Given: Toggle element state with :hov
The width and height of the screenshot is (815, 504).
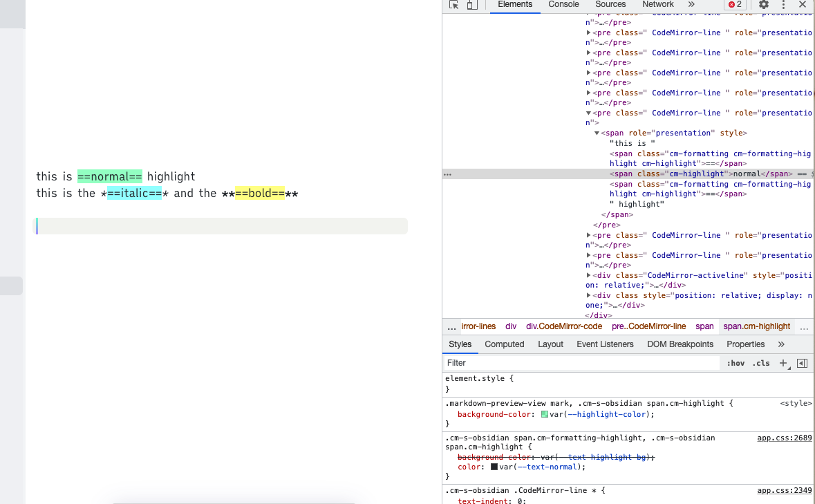Looking at the screenshot, I should [736, 362].
